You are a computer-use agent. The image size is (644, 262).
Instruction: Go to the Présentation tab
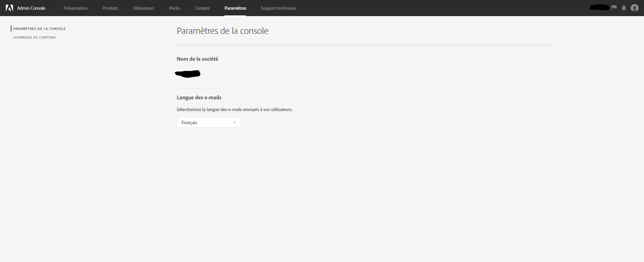click(x=75, y=8)
